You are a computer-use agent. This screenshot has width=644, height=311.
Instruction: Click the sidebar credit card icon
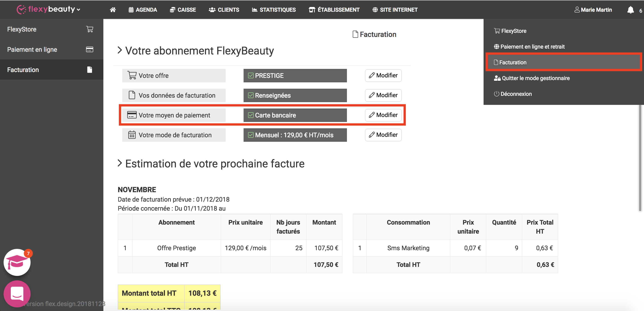tap(89, 49)
